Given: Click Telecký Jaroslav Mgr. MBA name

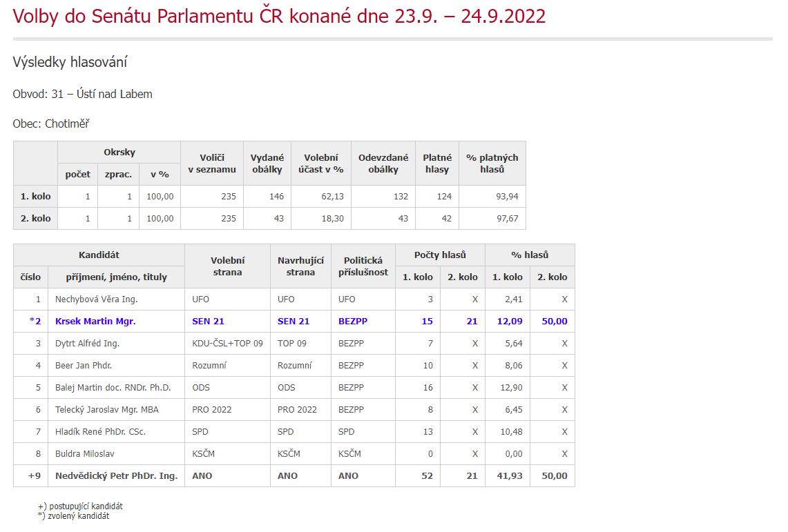Looking at the screenshot, I should [106, 409].
